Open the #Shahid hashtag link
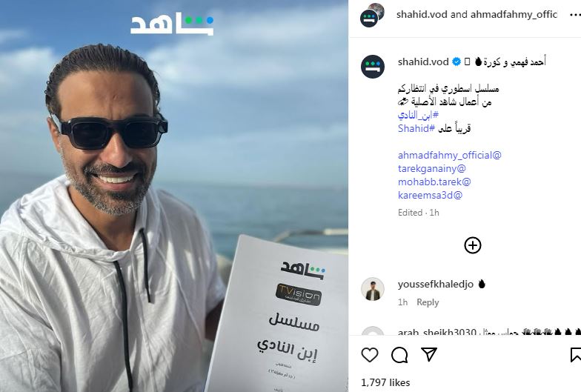Screen dimensions: 581x392 [416, 128]
